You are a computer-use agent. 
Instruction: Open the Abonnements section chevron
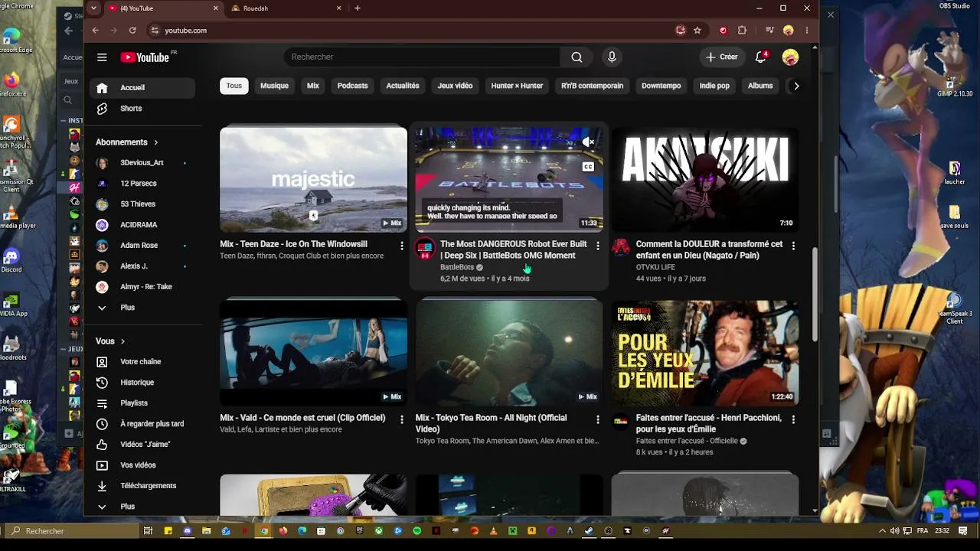pos(155,142)
